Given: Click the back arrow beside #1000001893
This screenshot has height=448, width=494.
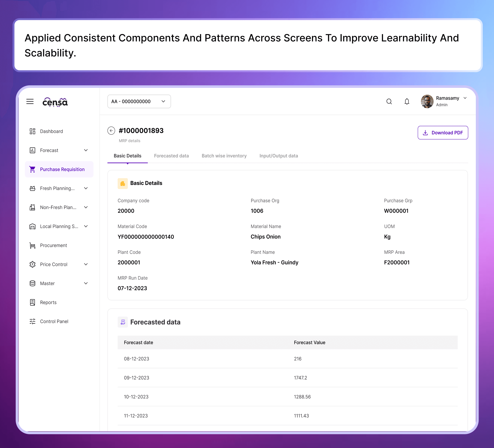Looking at the screenshot, I should [x=111, y=131].
